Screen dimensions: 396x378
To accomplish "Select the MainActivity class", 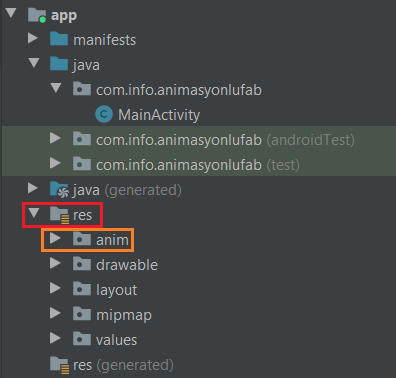I will [159, 115].
